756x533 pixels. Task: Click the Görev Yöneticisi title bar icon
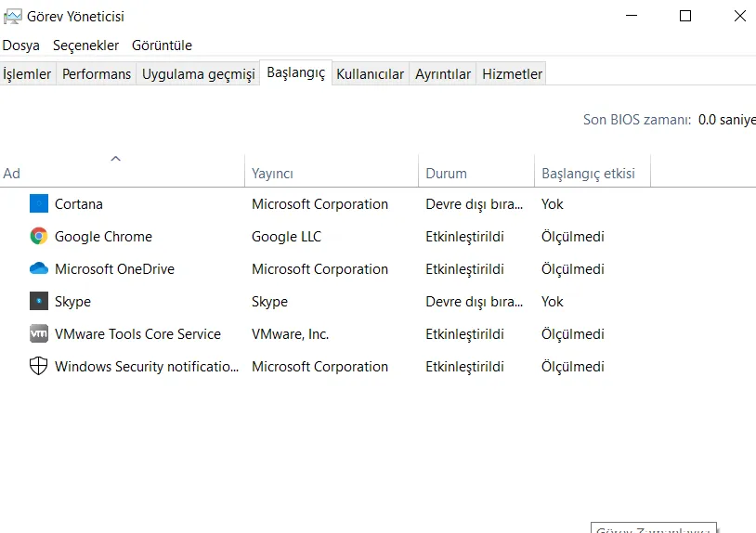pos(12,17)
